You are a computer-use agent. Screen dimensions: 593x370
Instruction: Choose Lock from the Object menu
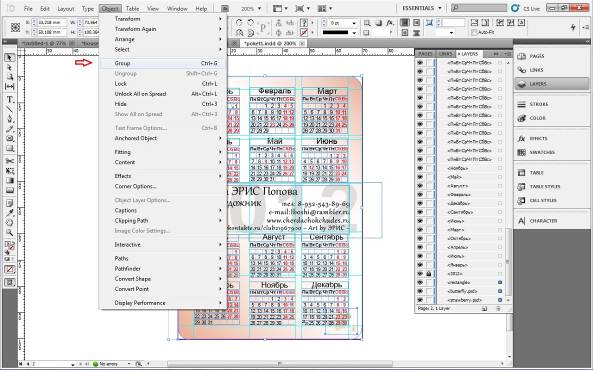163,84
